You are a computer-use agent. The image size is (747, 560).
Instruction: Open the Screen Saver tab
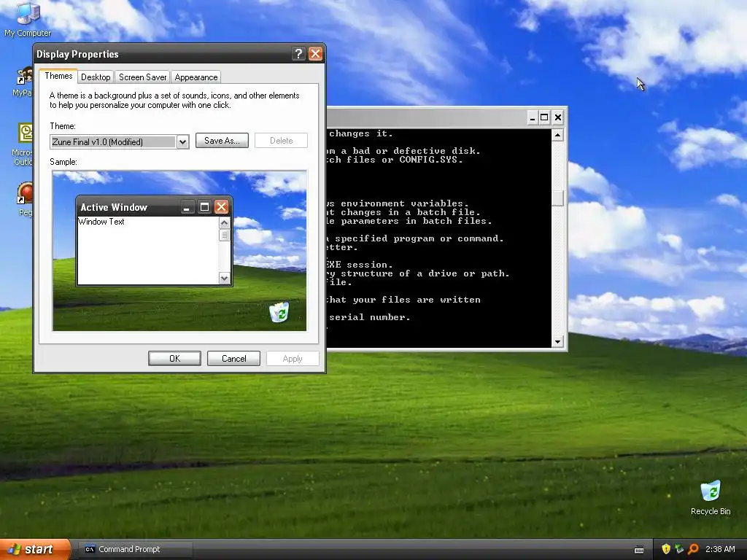(x=142, y=77)
